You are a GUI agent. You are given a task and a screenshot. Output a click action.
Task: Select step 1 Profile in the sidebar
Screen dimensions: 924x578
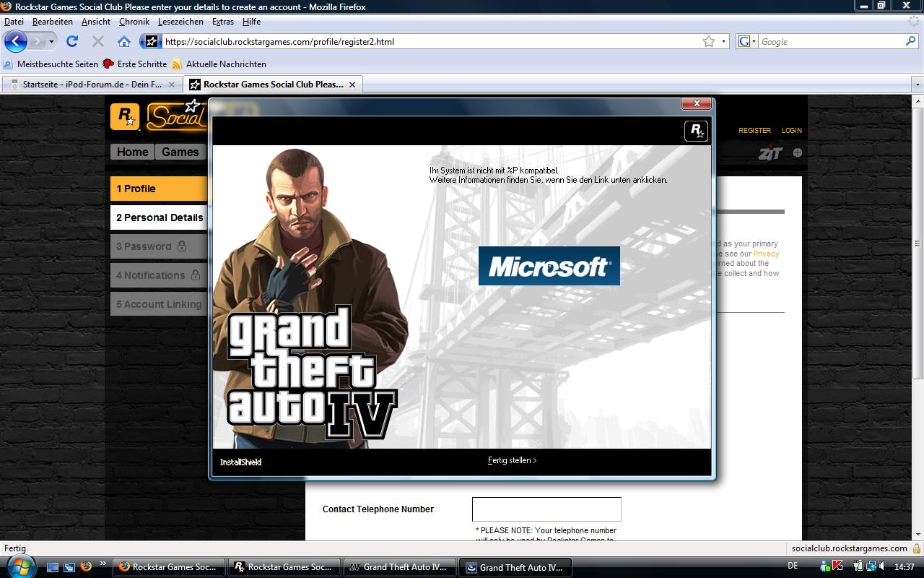tap(160, 189)
